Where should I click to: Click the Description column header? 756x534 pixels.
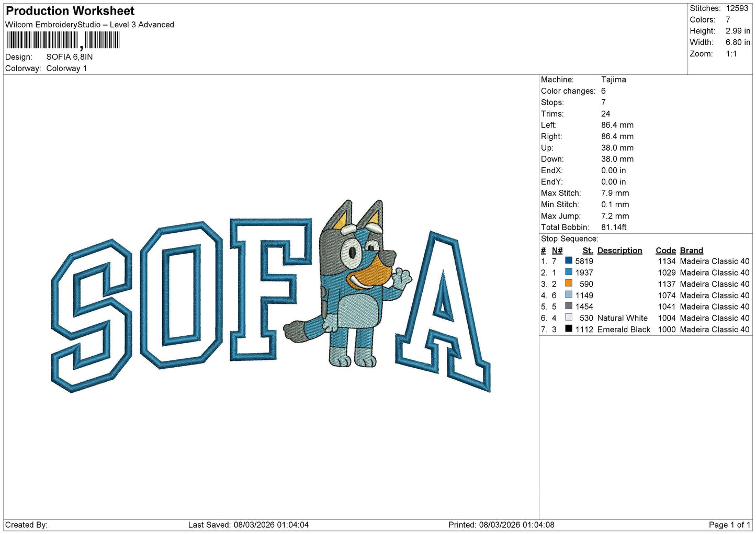pyautogui.click(x=620, y=251)
